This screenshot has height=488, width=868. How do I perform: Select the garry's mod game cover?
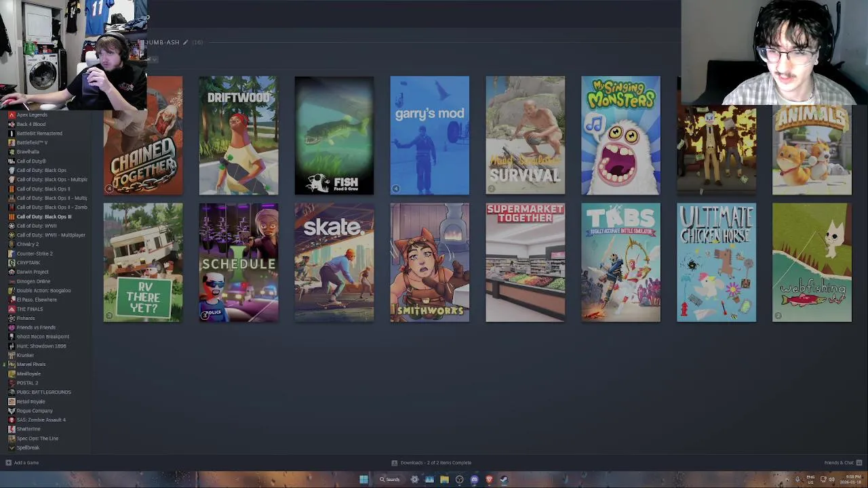pyautogui.click(x=430, y=136)
